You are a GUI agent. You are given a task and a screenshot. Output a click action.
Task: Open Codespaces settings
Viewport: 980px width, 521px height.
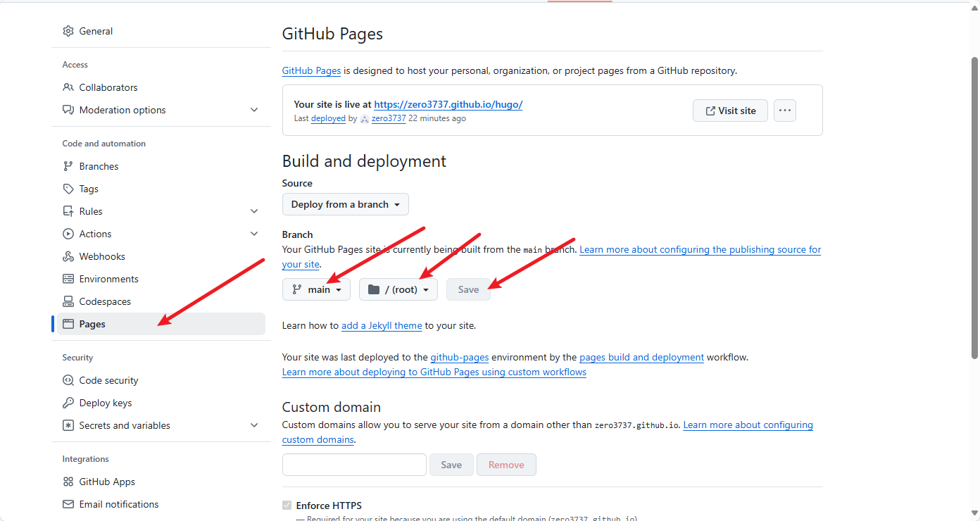pyautogui.click(x=161, y=301)
